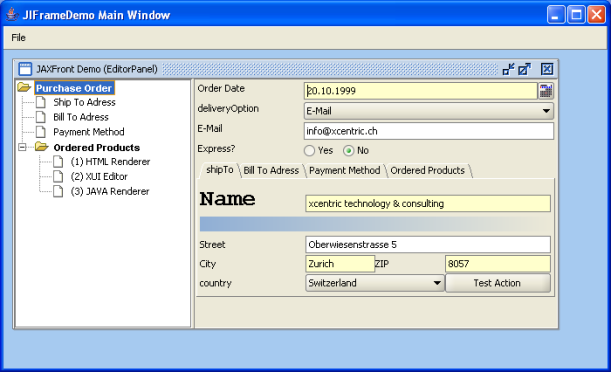Click the City field containing Zurich
Viewport: 611px width, 372px height.
pyautogui.click(x=340, y=264)
